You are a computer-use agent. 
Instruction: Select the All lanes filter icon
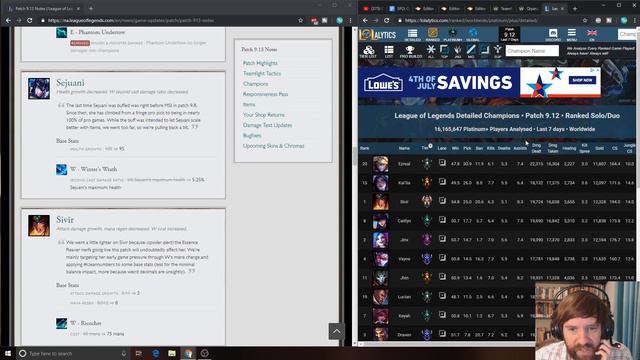click(x=431, y=51)
